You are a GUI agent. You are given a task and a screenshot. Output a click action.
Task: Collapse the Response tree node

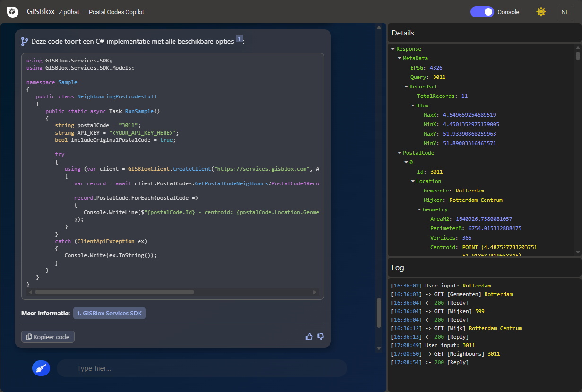pos(393,49)
